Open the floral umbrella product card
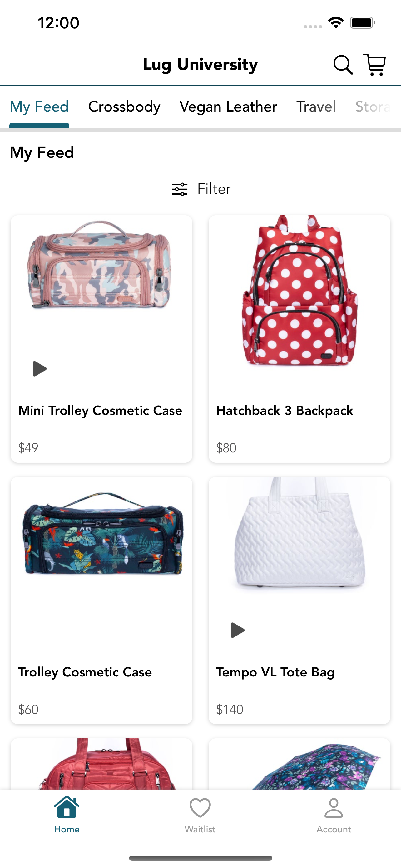Screen dimensions: 401x868 tap(299, 764)
